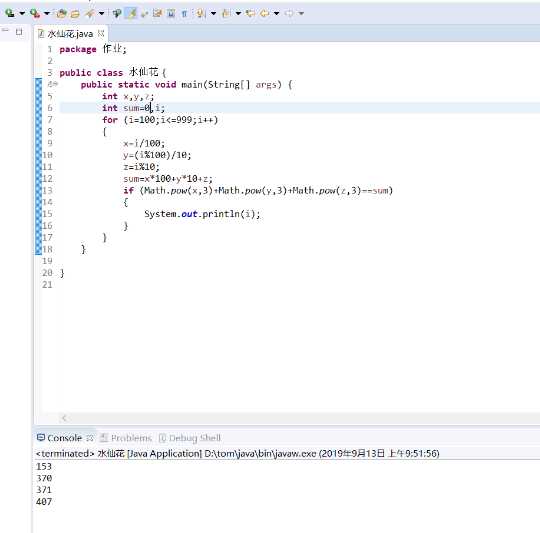Select the 水仙花.java editor tab
The height and width of the screenshot is (533, 540).
pos(66,34)
